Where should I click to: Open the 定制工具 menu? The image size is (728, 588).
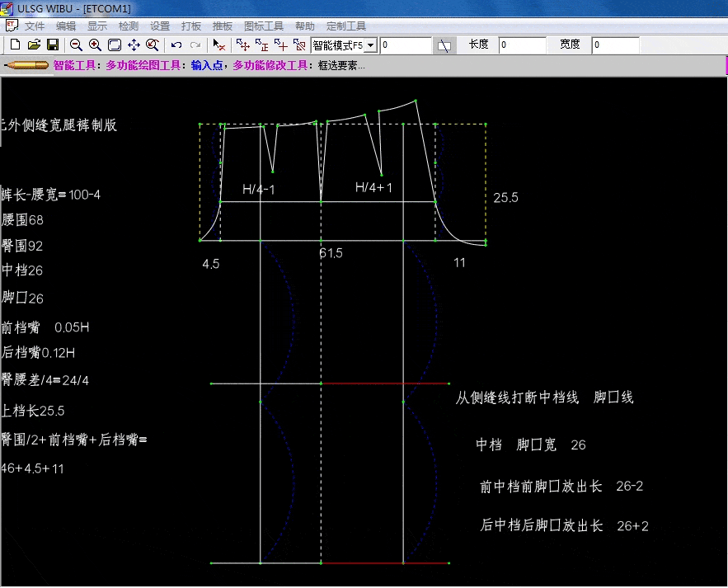pos(345,26)
